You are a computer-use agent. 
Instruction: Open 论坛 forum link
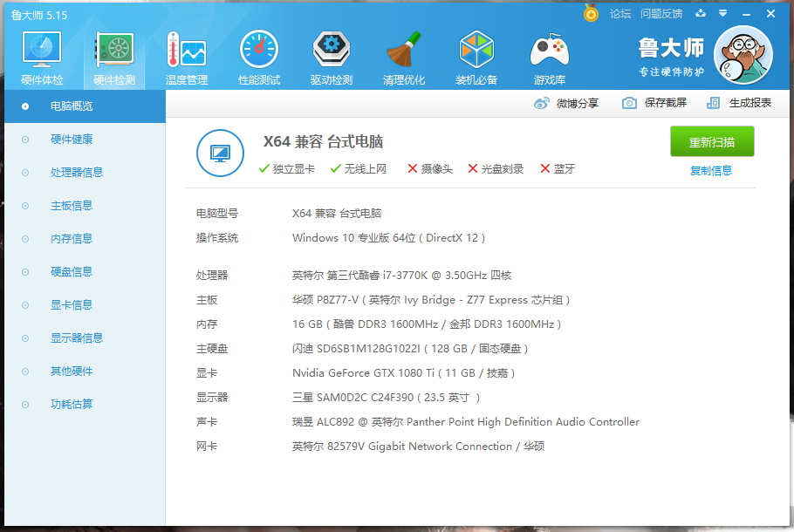(x=620, y=14)
